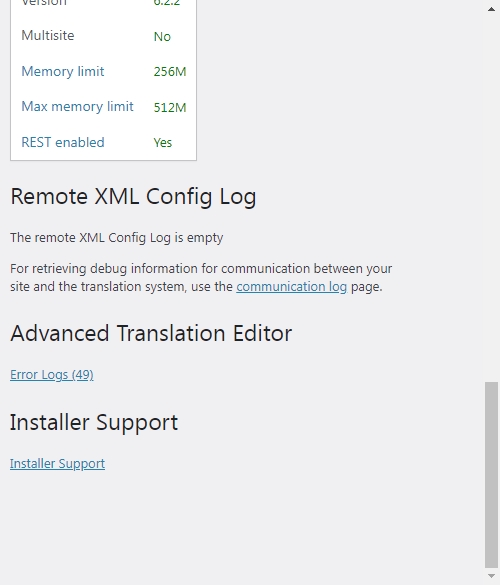Click the REST enabled label

click(63, 142)
